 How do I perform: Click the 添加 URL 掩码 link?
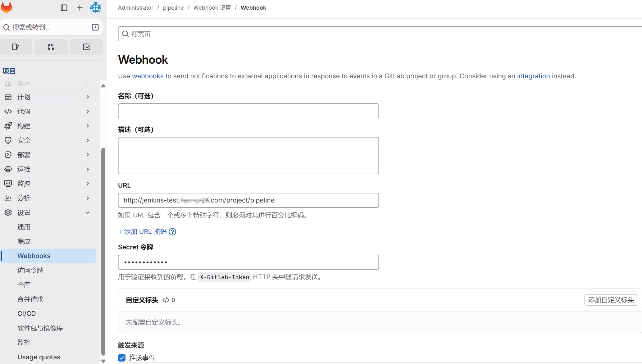143,232
